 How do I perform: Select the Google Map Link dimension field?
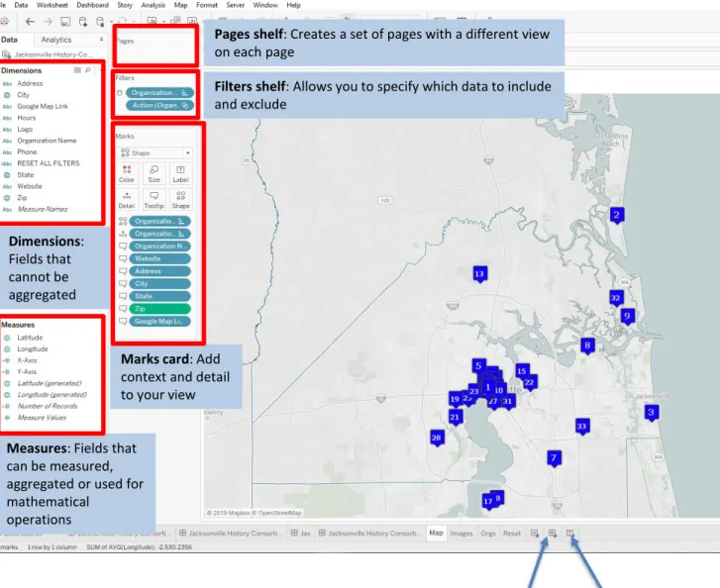tap(43, 107)
